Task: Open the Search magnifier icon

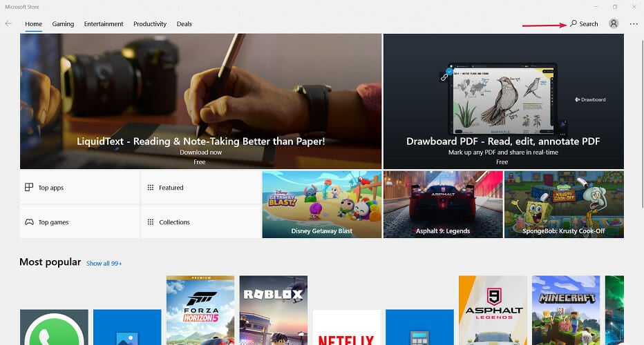Action: (574, 23)
